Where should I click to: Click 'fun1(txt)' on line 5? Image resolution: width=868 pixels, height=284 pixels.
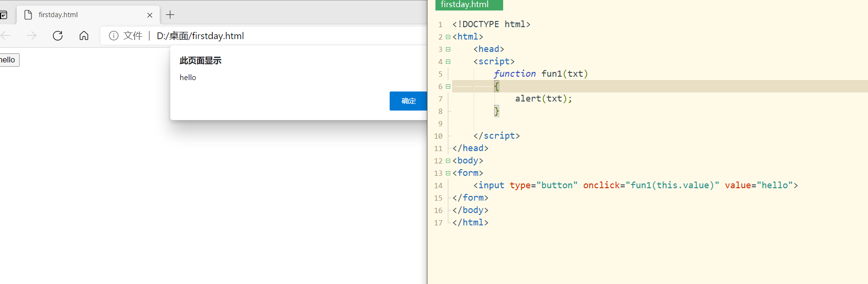(565, 74)
